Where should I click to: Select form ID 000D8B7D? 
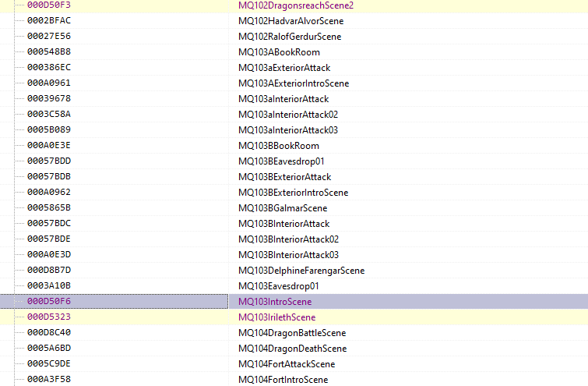(x=49, y=270)
